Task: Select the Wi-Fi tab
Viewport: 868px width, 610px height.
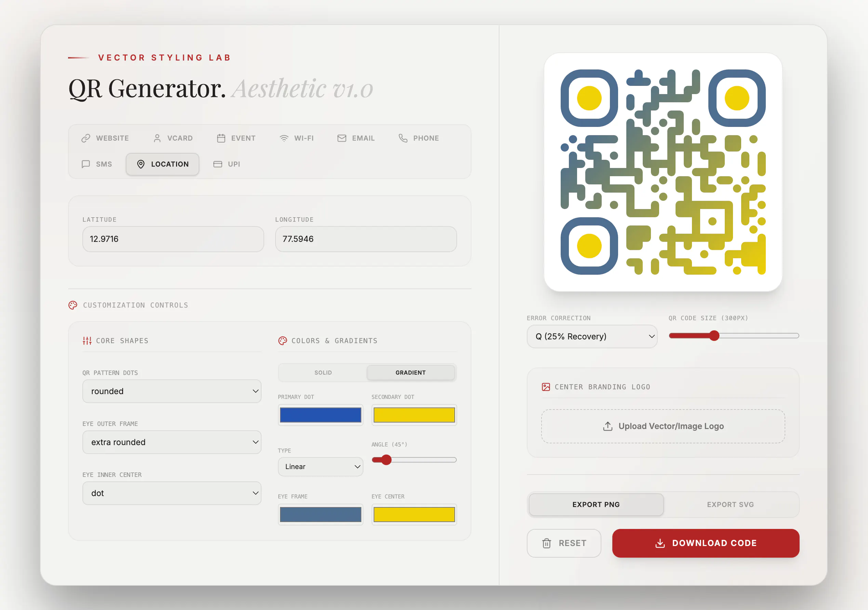Action: click(x=297, y=138)
